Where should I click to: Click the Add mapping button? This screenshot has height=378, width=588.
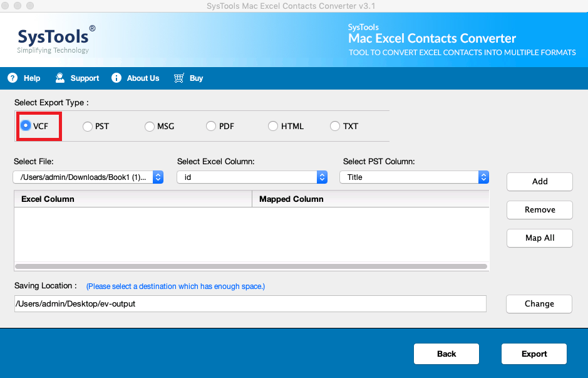pyautogui.click(x=540, y=182)
